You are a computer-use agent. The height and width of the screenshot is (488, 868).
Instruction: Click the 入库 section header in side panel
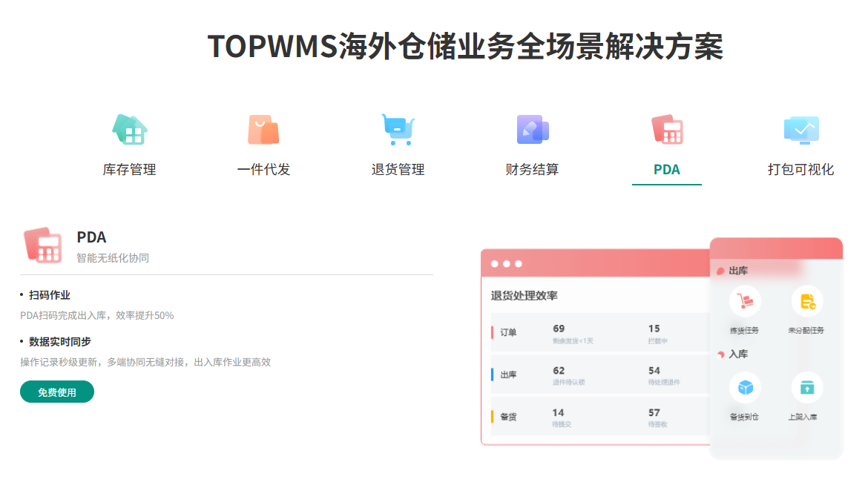pos(737,355)
